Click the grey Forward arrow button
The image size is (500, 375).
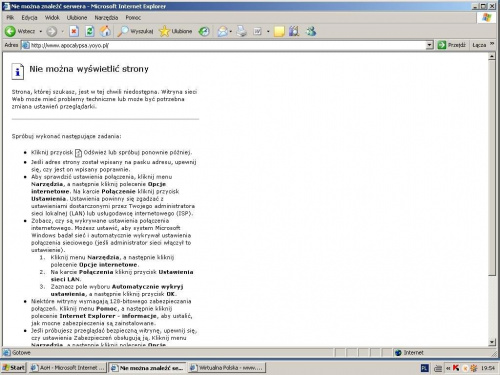point(51,31)
